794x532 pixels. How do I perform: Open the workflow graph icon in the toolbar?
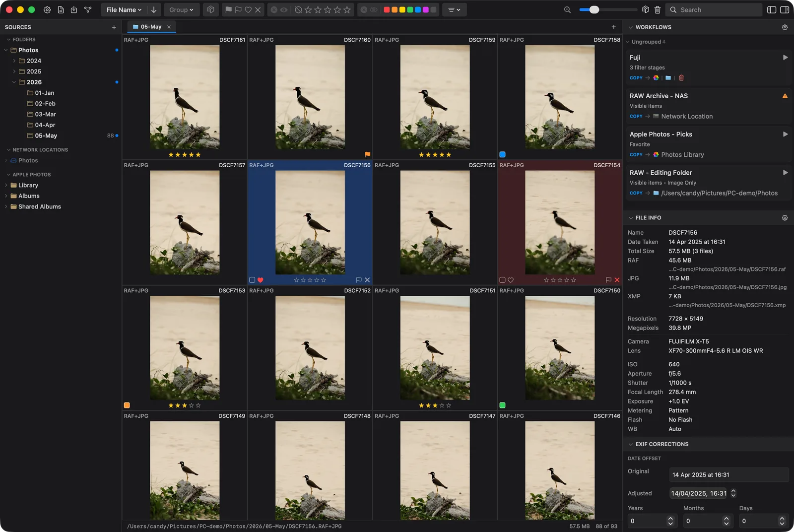tap(88, 10)
